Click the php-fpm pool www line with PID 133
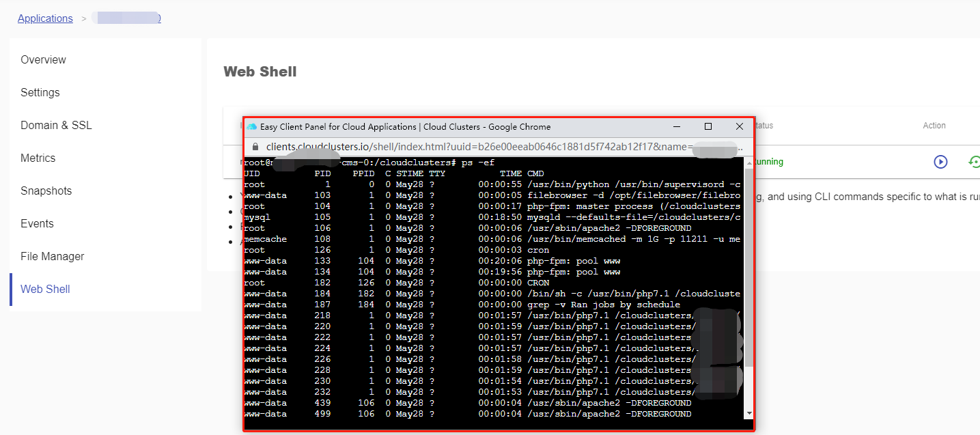The image size is (980, 435). (432, 261)
